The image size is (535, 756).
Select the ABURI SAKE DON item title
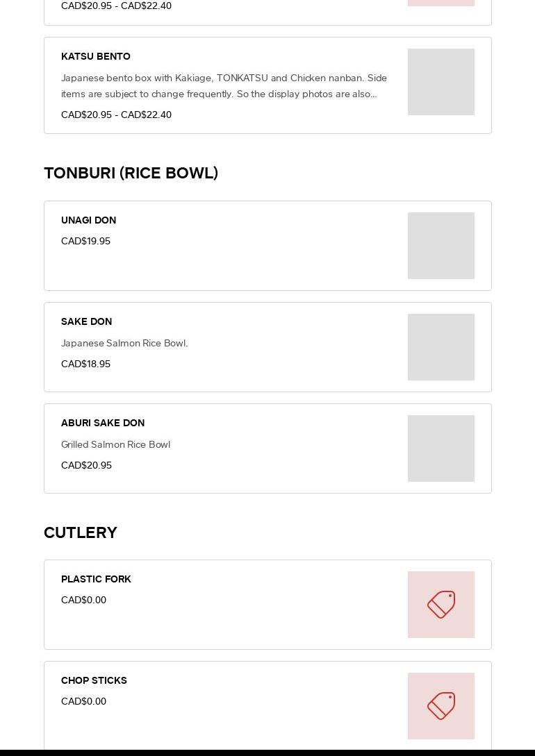tap(103, 423)
